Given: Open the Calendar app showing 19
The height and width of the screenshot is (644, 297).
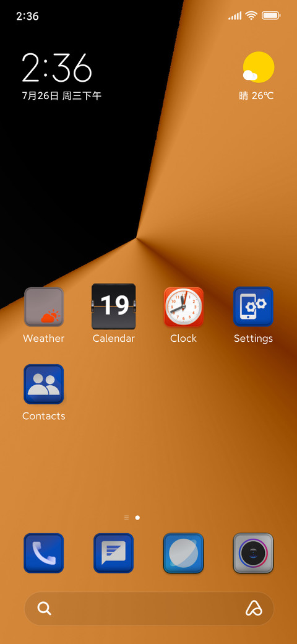Looking at the screenshot, I should tap(114, 307).
